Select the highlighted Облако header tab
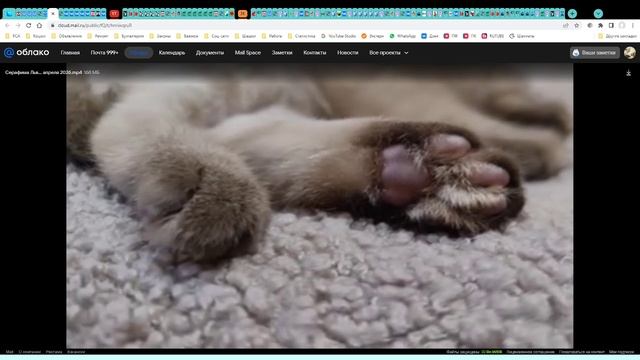640x360 pixels. click(x=139, y=53)
